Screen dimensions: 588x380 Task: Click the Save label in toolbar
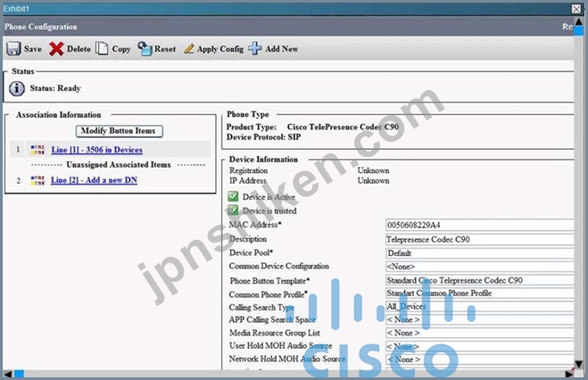pyautogui.click(x=33, y=49)
